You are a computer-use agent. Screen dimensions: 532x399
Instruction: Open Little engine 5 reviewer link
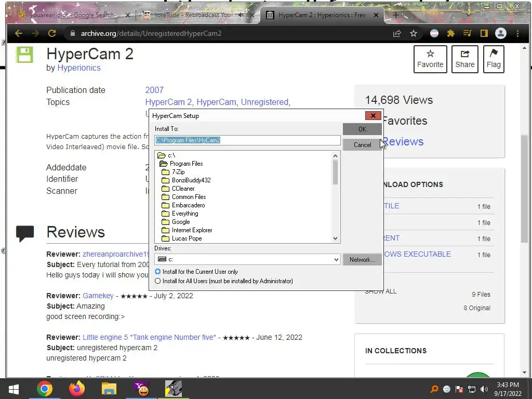pos(149,337)
